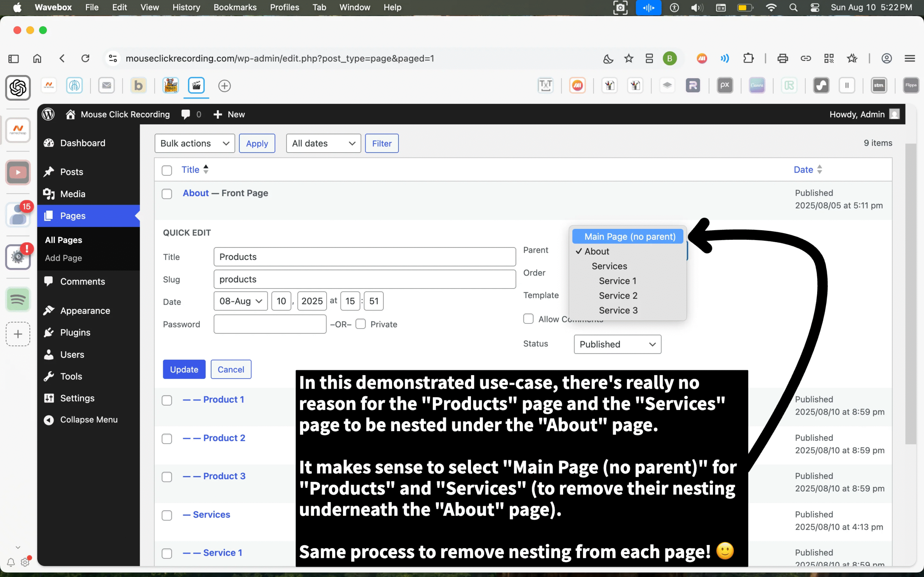
Task: Toggle the Allow Comments checkbox
Action: coord(528,319)
